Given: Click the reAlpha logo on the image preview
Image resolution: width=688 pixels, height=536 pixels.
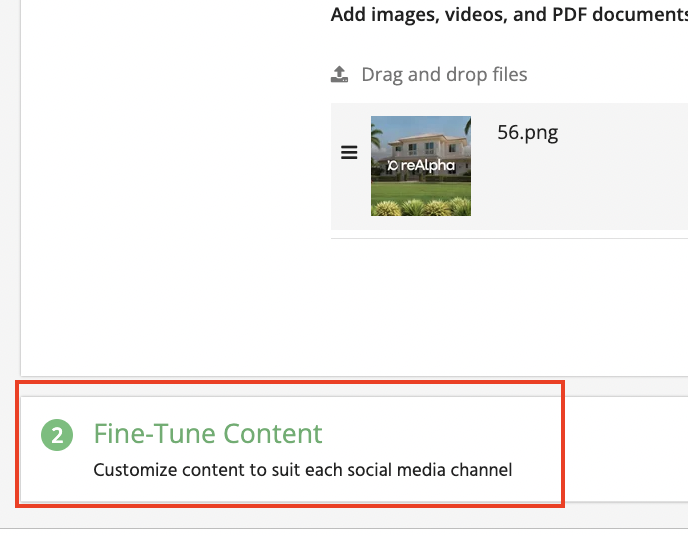Looking at the screenshot, I should [x=421, y=166].
